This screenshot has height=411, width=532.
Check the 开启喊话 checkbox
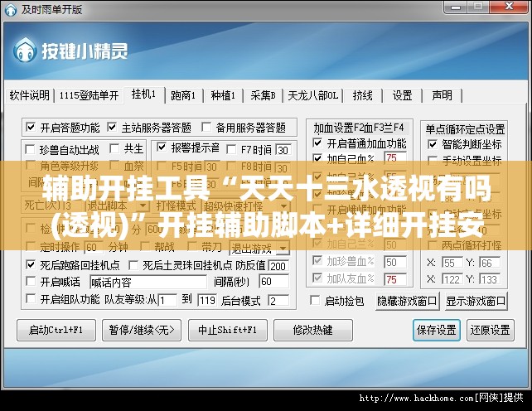click(31, 281)
